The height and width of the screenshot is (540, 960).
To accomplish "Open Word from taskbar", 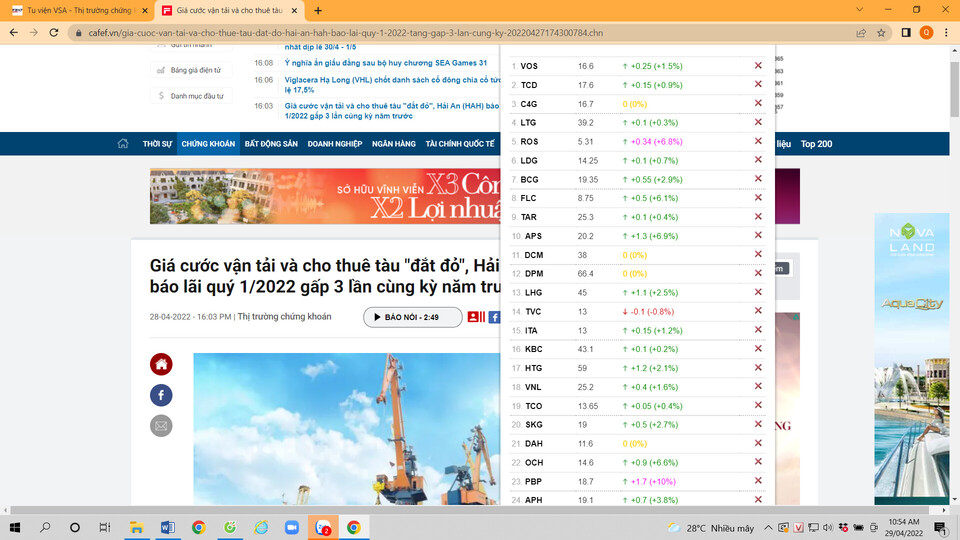I will [167, 527].
